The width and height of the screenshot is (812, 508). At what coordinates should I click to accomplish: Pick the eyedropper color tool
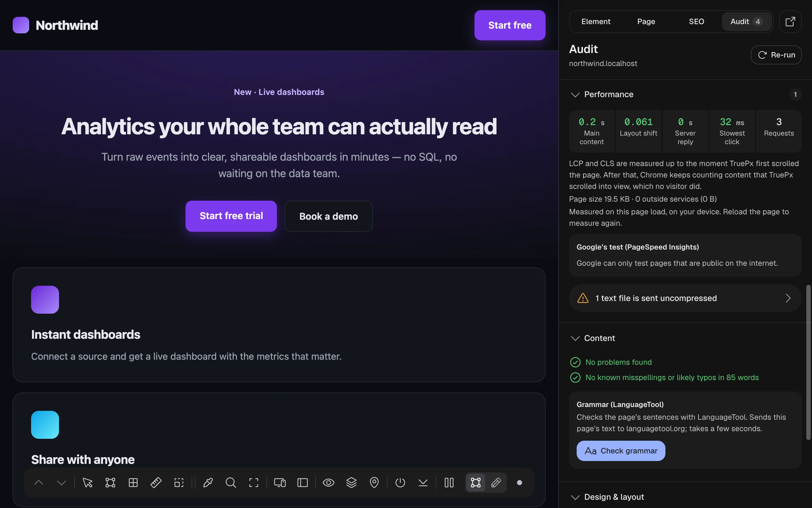(208, 483)
